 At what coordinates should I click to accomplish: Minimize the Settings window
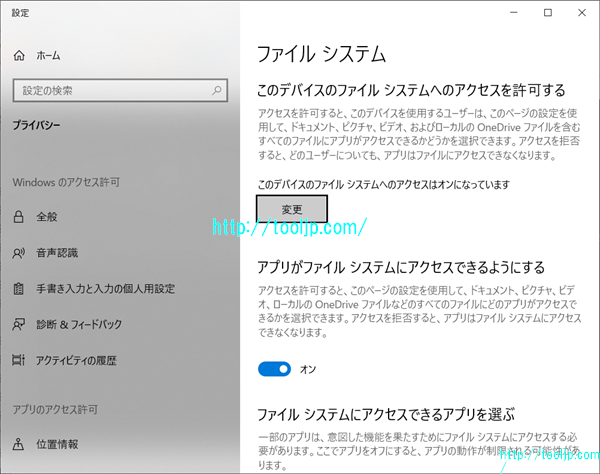coord(514,13)
